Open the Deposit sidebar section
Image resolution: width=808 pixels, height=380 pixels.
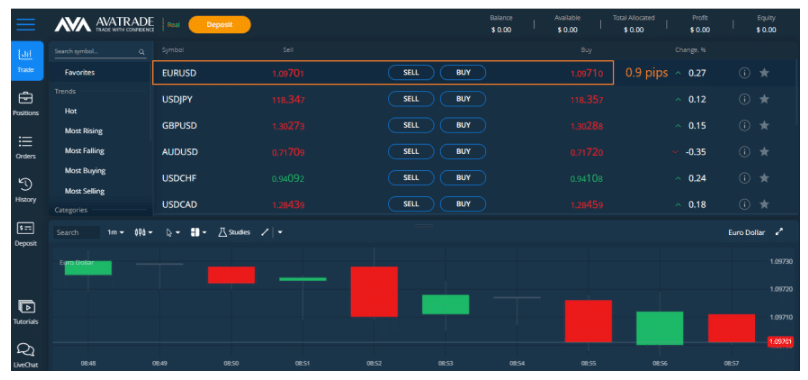click(x=26, y=234)
